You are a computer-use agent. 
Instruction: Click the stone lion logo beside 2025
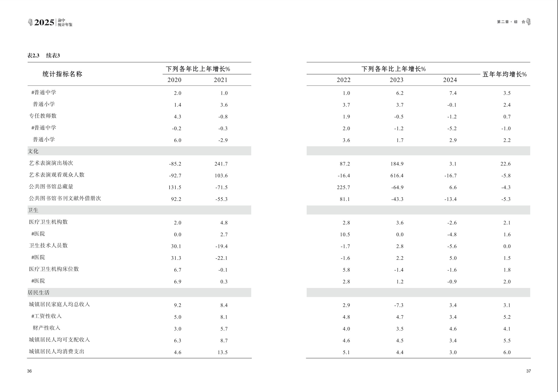pos(30,22)
